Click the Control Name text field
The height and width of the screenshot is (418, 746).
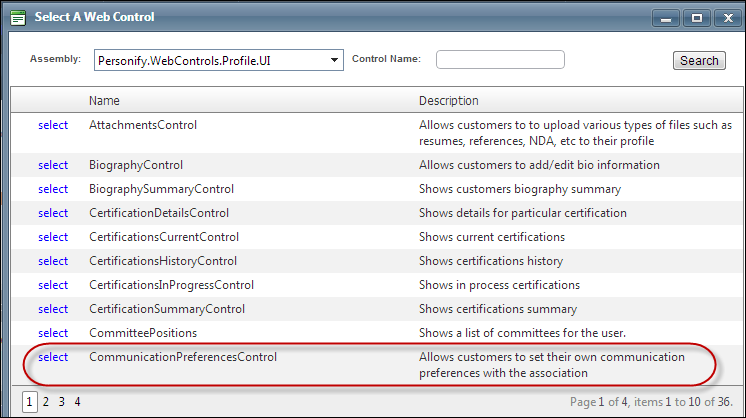coord(500,60)
